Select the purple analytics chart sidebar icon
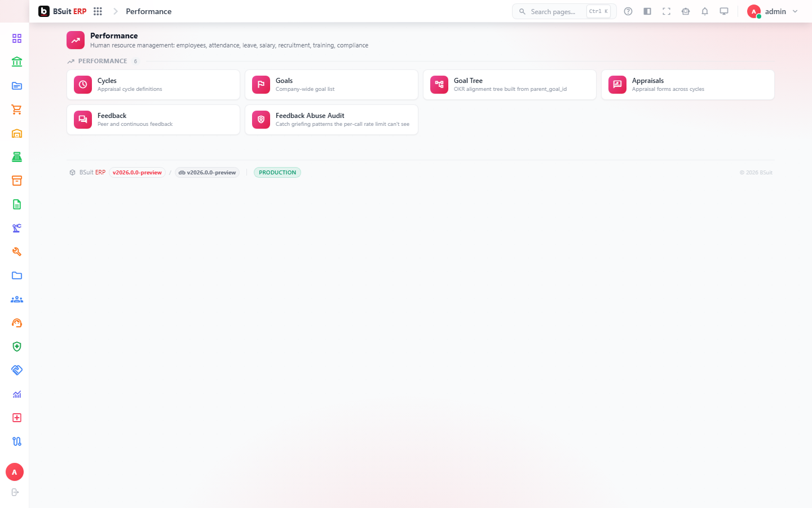The image size is (812, 508). tap(17, 394)
